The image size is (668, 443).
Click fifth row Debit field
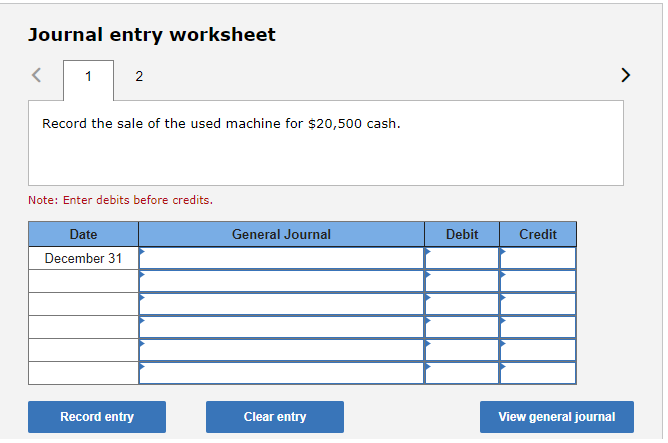click(x=462, y=350)
